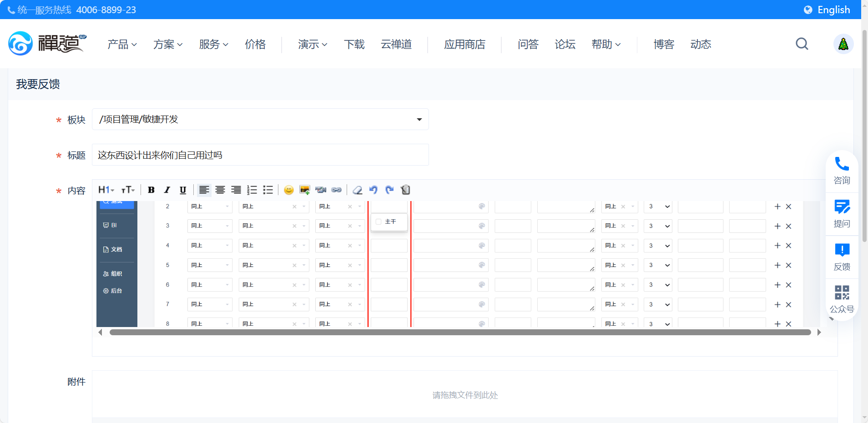Redo the last undone edit
Screen dimensions: 868x423
389,190
